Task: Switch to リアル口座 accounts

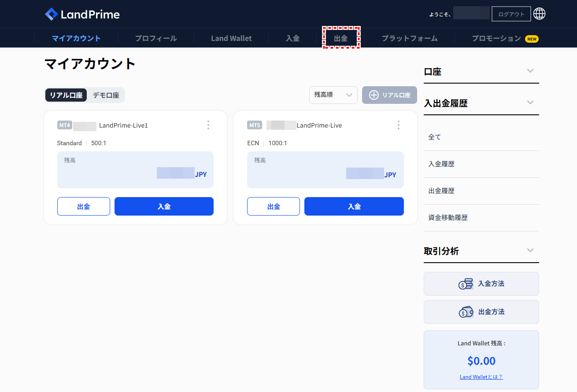Action: (66, 95)
